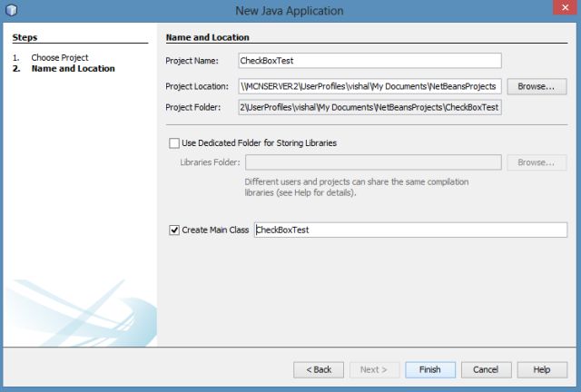Click the New Java Application window title
The image size is (581, 392).
tap(290, 11)
